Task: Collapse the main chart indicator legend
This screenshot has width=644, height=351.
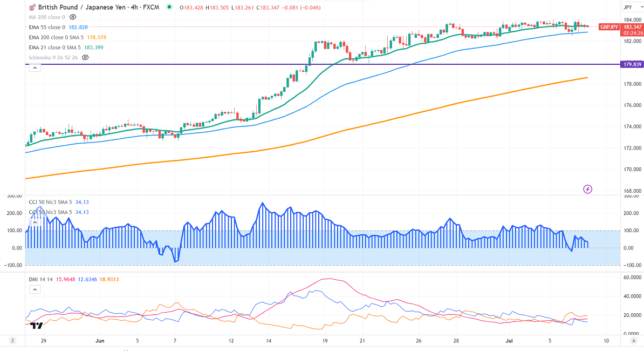Action: click(35, 68)
